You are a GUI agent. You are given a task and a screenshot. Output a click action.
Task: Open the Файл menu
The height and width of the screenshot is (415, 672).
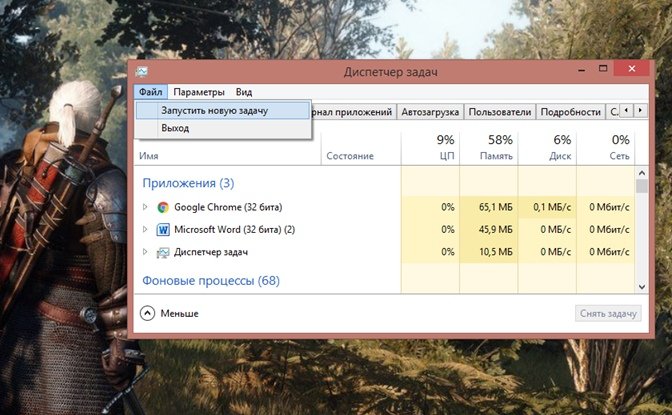coord(150,92)
